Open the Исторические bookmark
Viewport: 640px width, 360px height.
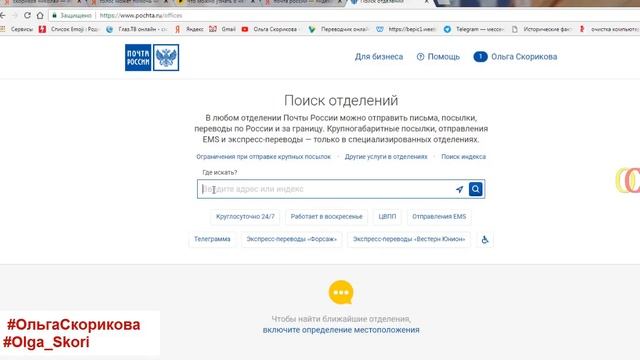[x=541, y=29]
